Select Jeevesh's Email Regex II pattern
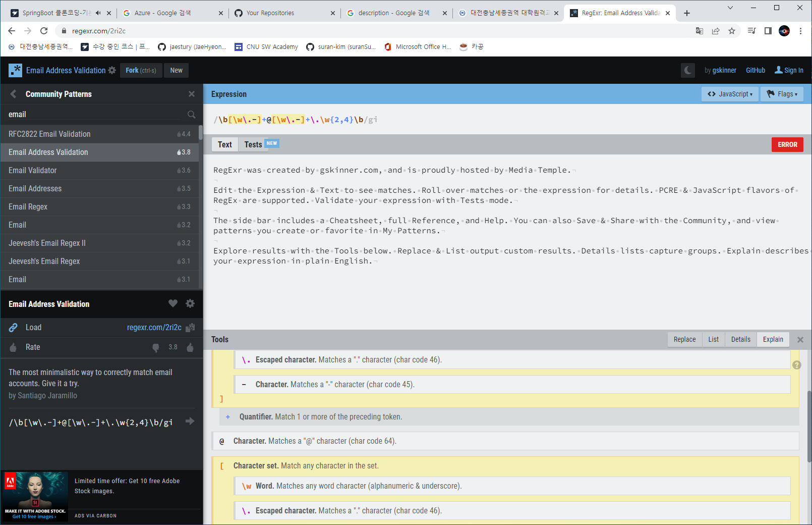This screenshot has width=812, height=525. pos(99,243)
